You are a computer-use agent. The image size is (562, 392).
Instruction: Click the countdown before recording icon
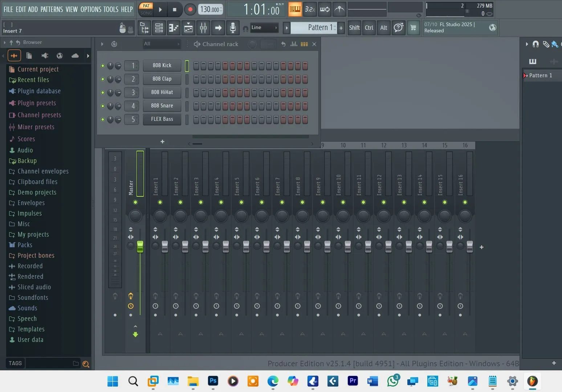pyautogui.click(x=310, y=9)
